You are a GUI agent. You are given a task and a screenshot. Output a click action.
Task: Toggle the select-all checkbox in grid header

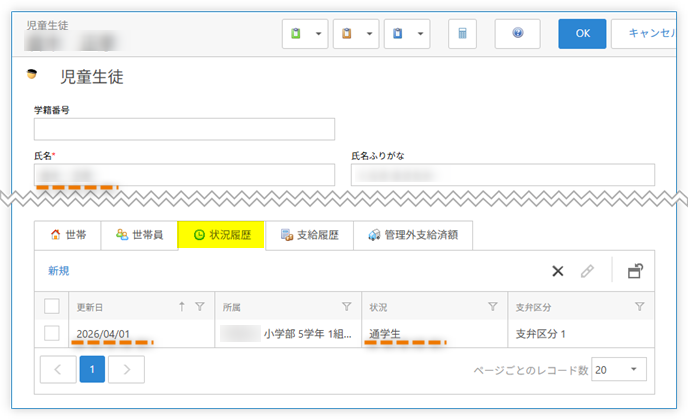click(x=52, y=306)
